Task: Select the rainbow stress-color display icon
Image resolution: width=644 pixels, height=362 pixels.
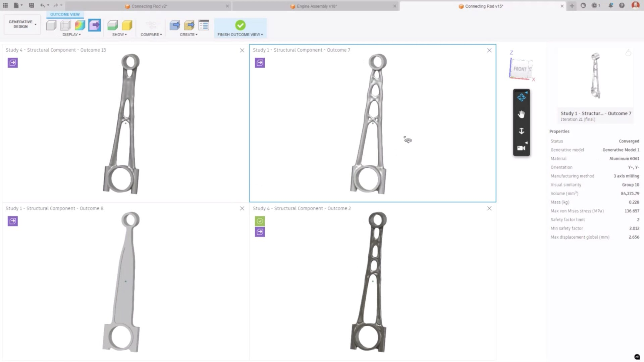Action: [x=79, y=25]
